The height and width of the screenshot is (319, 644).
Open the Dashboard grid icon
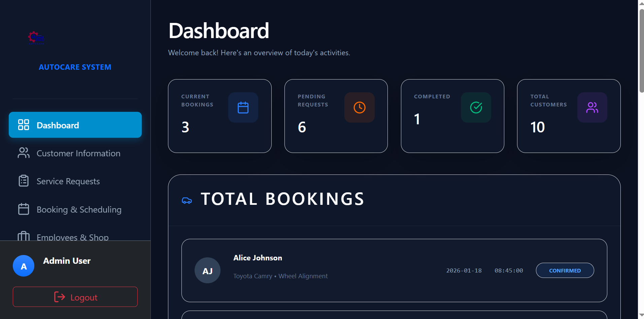click(x=24, y=125)
